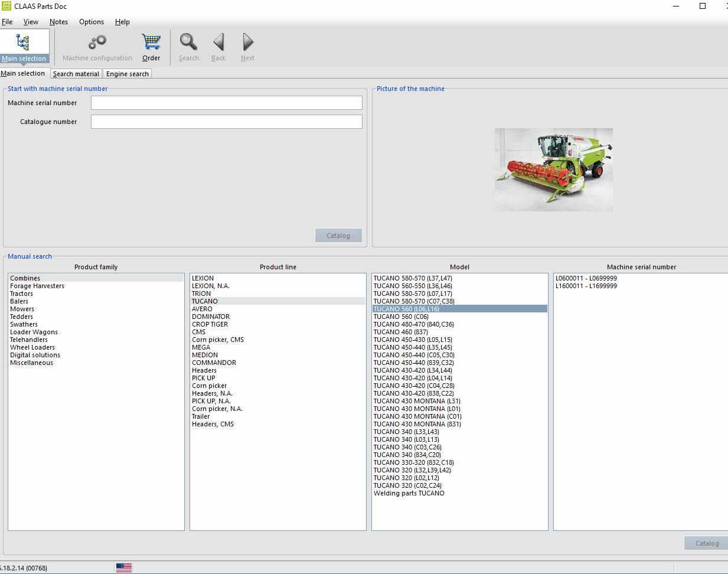Select LEXION in the Product line list
This screenshot has width=728, height=574.
point(201,278)
